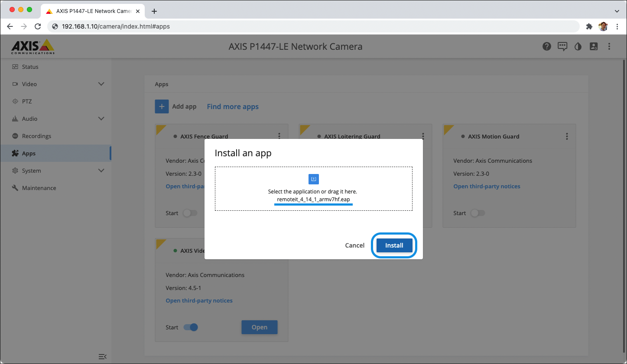Open third-party notices for the version 4.5-1 app
627x364 pixels.
tap(199, 301)
